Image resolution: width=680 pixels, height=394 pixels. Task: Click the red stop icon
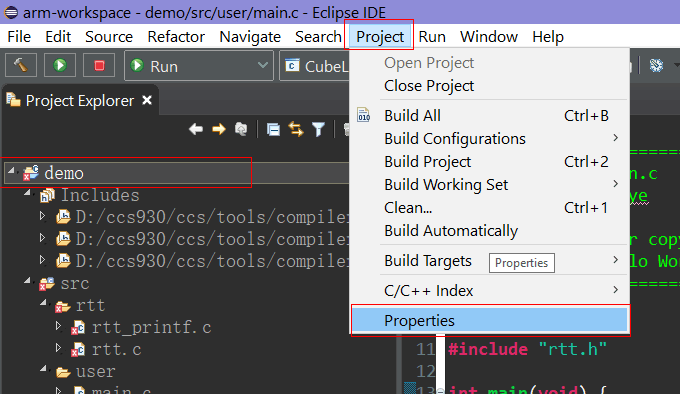(99, 65)
